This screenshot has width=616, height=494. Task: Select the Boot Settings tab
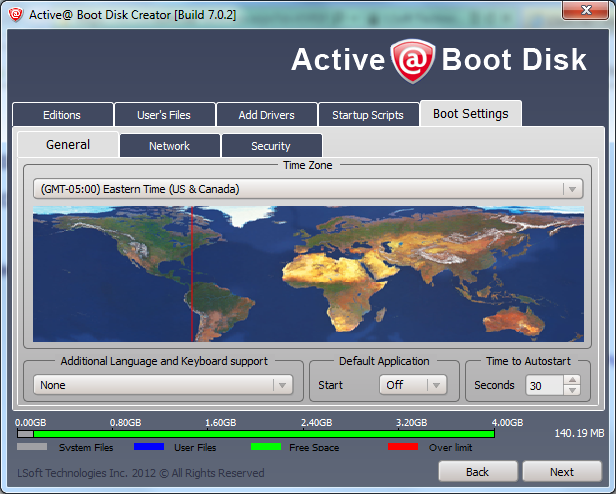coord(471,114)
